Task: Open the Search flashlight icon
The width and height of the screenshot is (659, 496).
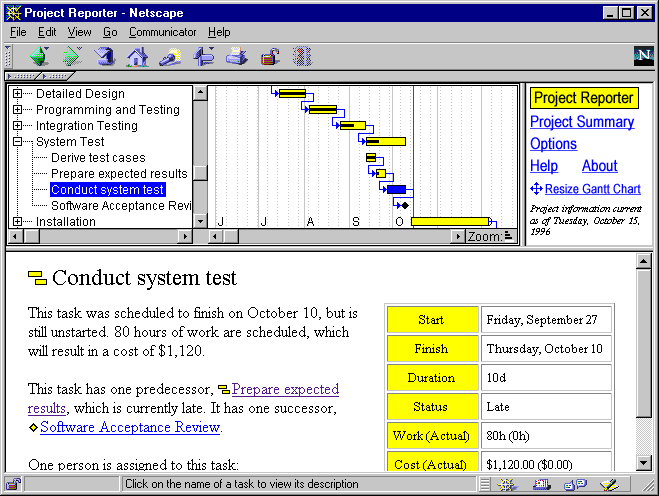Action: click(170, 57)
